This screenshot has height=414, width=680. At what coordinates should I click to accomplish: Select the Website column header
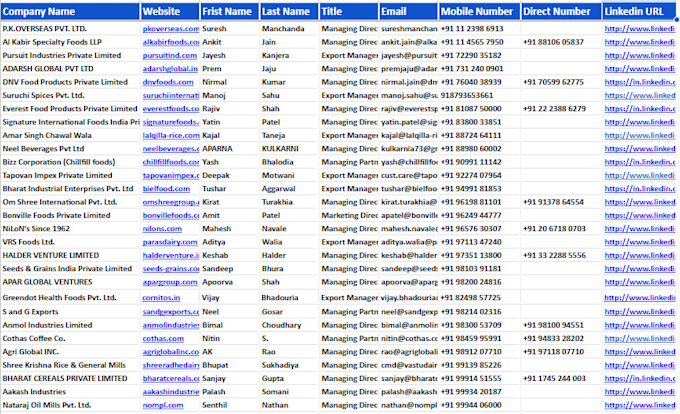click(x=170, y=11)
